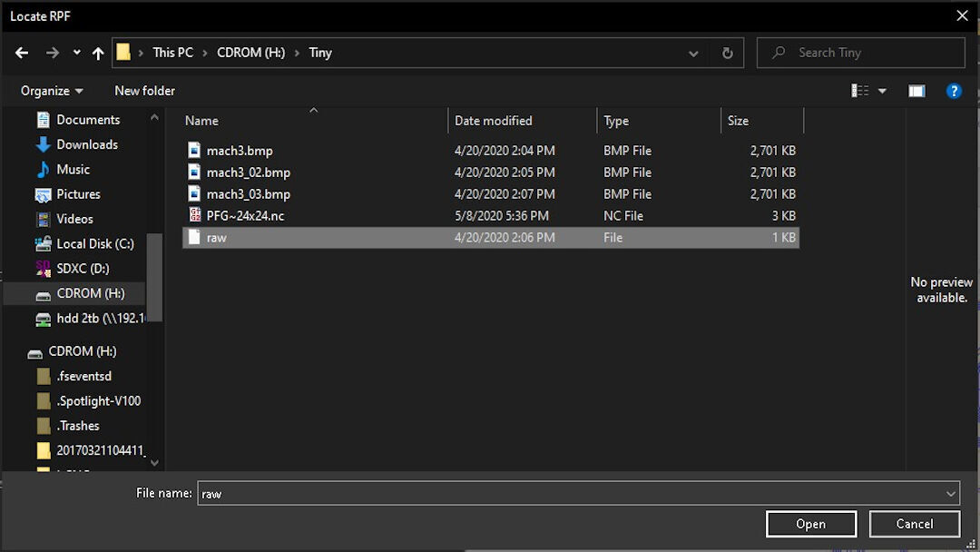Expand the file name combo box

tap(951, 493)
